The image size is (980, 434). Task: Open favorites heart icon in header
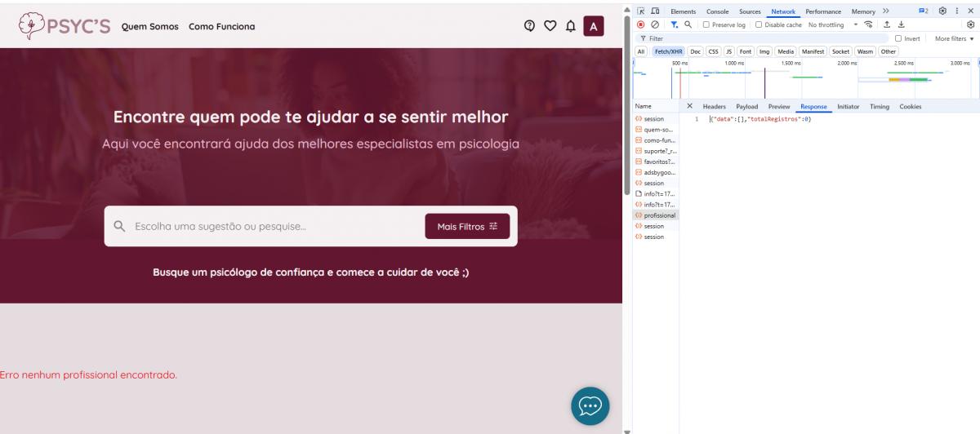[550, 26]
